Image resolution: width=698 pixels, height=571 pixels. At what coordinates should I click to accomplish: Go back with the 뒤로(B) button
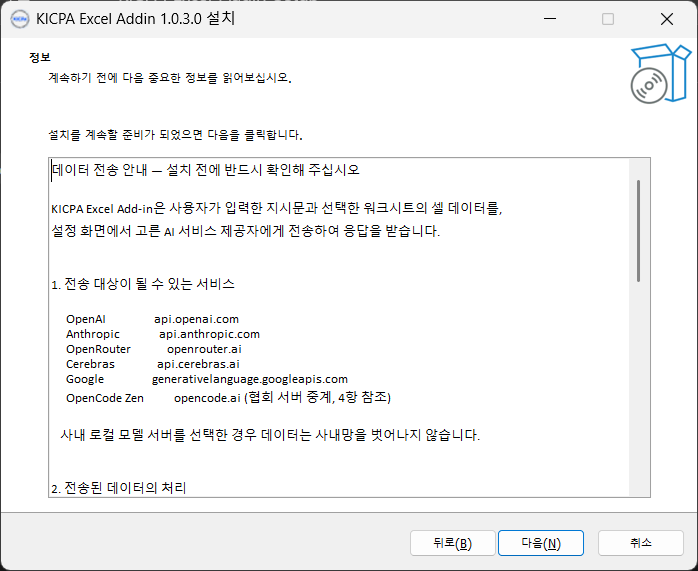(x=452, y=543)
